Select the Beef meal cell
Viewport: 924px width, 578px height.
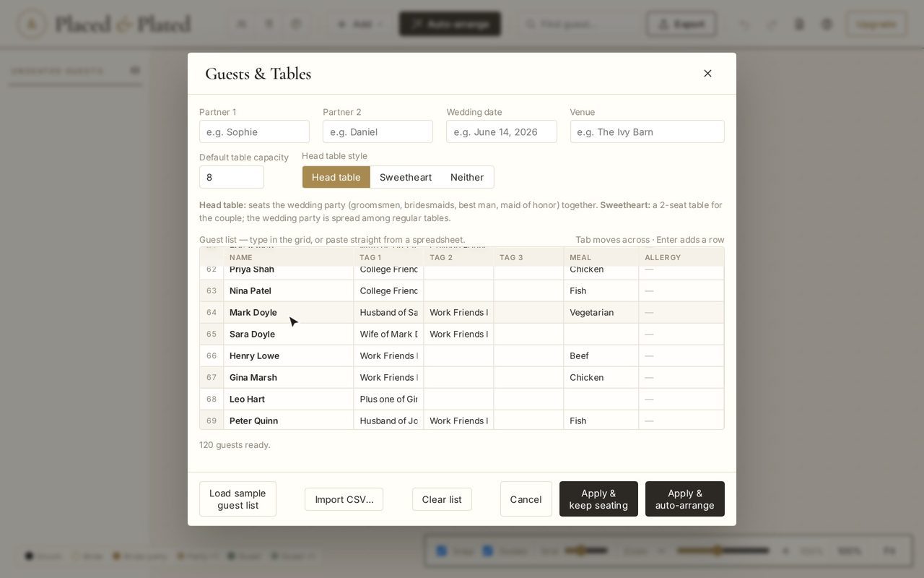601,355
